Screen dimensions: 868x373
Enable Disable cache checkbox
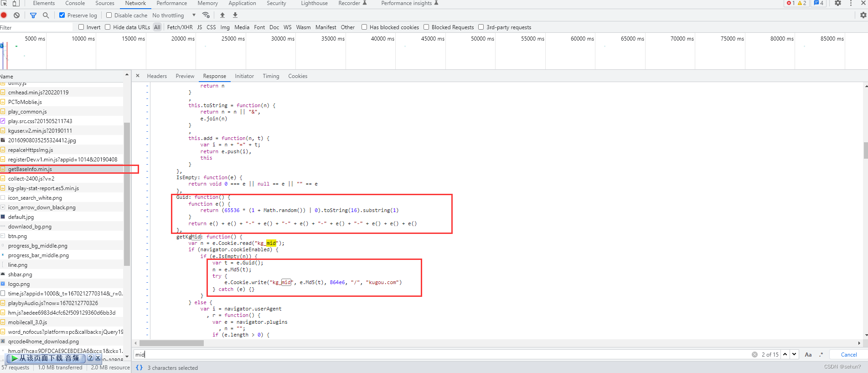click(x=109, y=15)
